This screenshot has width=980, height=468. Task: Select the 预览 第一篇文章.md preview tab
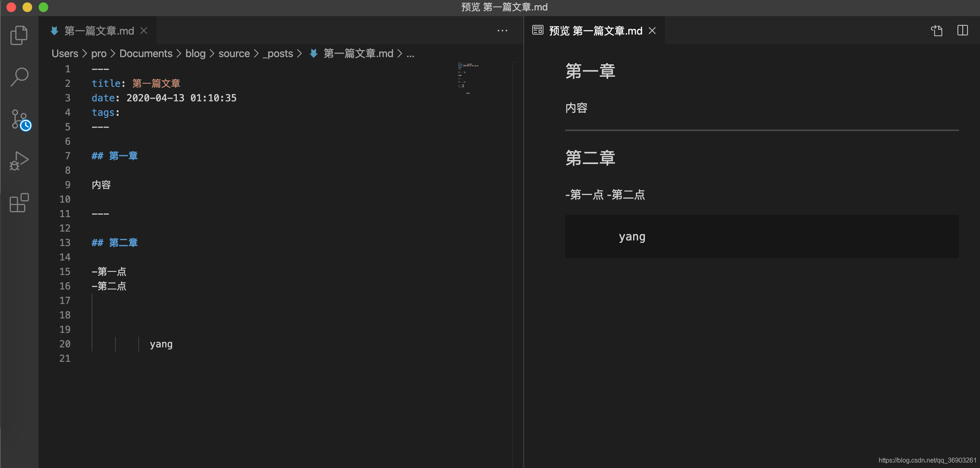[x=595, y=31]
